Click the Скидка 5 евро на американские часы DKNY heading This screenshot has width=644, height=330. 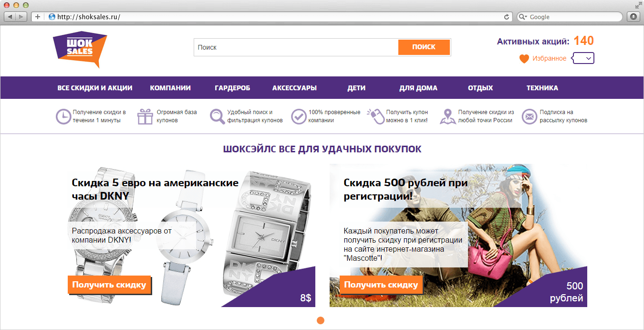(x=155, y=189)
